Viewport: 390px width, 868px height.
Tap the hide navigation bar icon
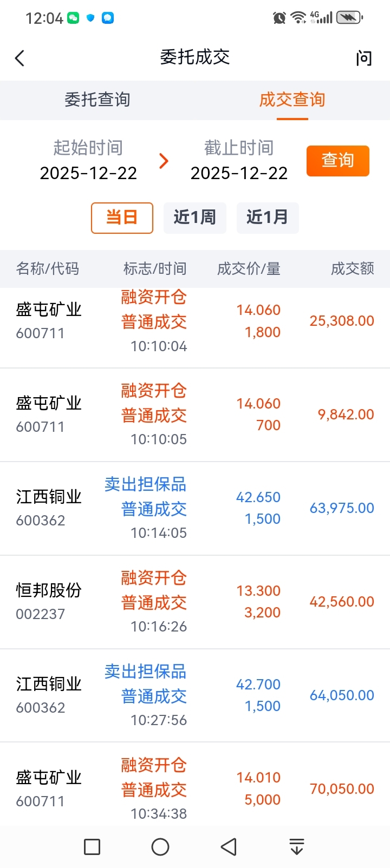tap(296, 847)
